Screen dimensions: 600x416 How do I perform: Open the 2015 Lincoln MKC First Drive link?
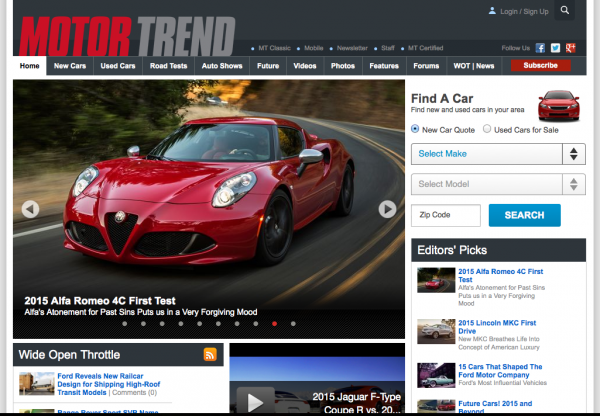497,327
